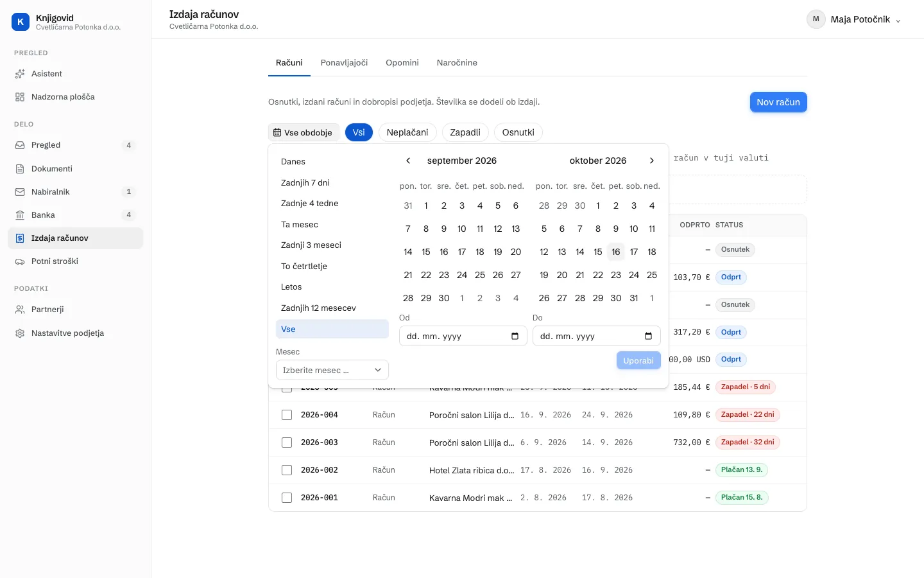924x578 pixels.
Task: Pick October 16 in the calendar
Action: coord(616,252)
